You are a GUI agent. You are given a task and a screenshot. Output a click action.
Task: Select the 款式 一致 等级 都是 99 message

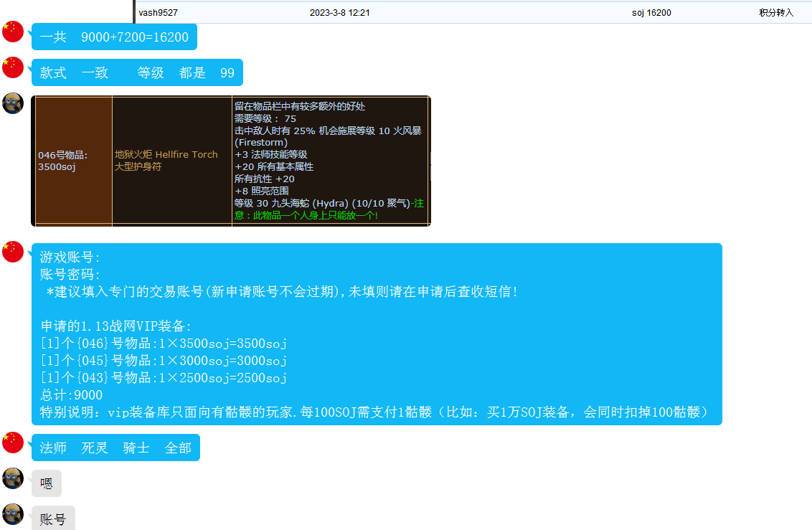point(137,72)
